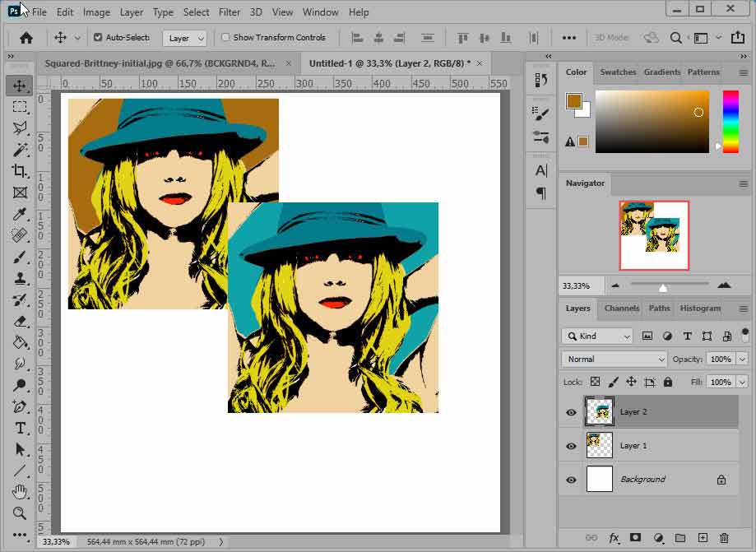Switch to the Squared-Brittney-initial.jpg document tab
The image size is (756, 552).
(x=160, y=63)
